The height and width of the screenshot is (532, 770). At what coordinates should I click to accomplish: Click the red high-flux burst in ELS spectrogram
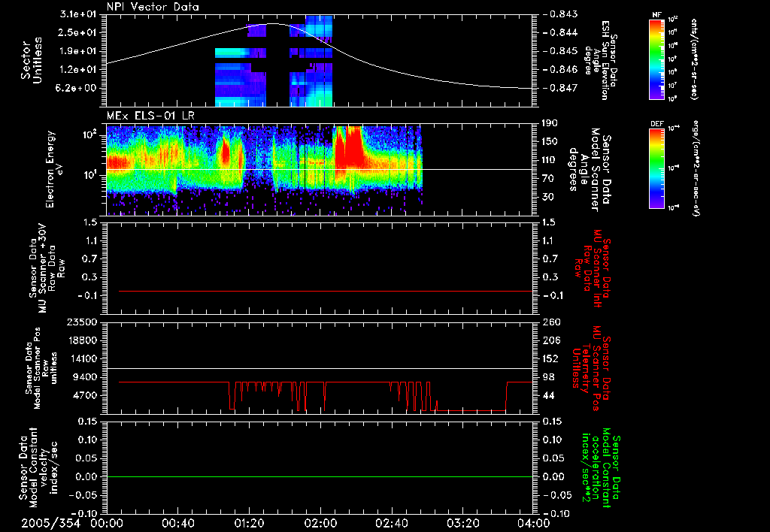(348, 147)
